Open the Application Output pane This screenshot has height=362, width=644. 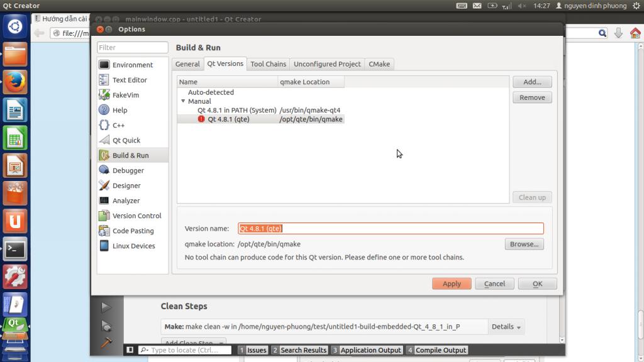coord(367,350)
